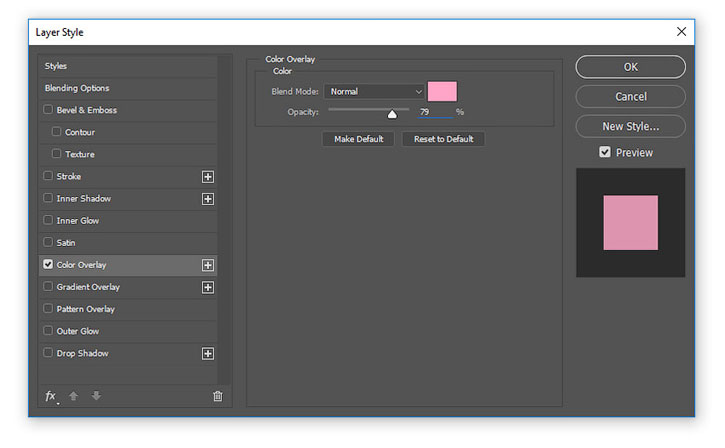This screenshot has width=725, height=448.
Task: Enable the Texture checkbox
Action: (56, 153)
